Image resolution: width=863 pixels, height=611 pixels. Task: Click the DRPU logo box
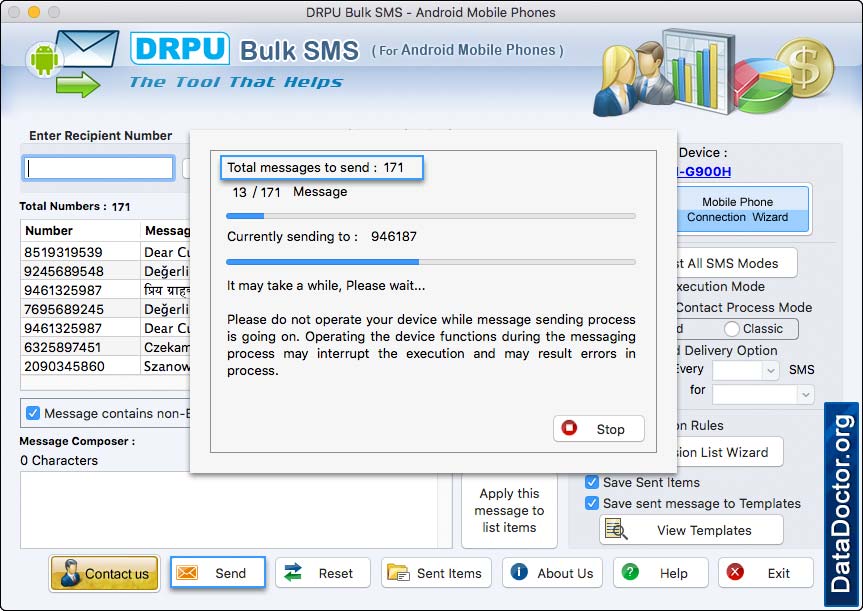(180, 48)
